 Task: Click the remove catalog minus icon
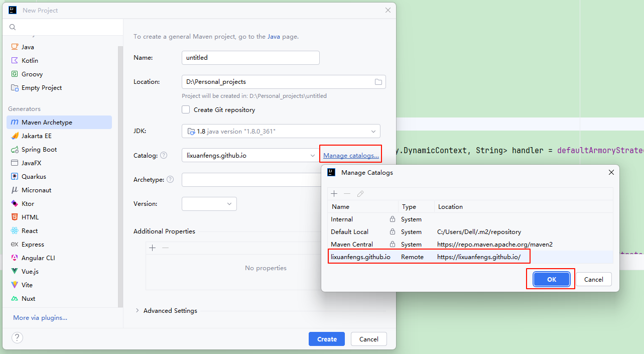click(347, 194)
